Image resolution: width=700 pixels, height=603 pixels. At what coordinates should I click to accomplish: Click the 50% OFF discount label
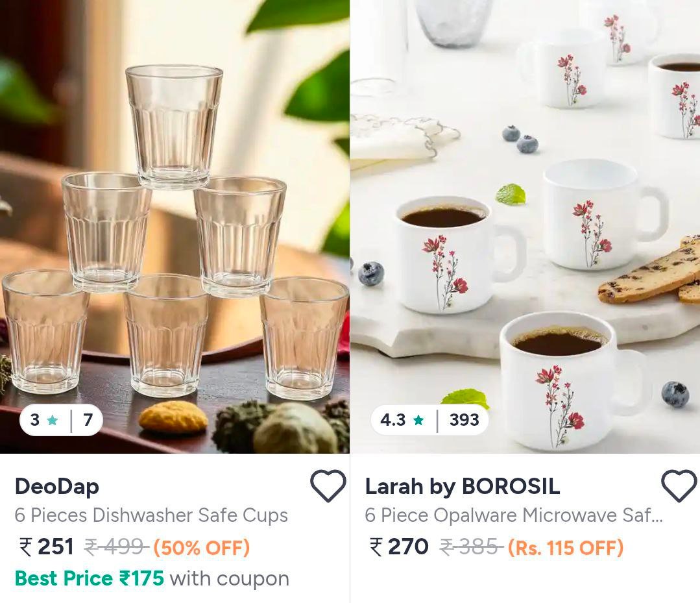click(201, 548)
